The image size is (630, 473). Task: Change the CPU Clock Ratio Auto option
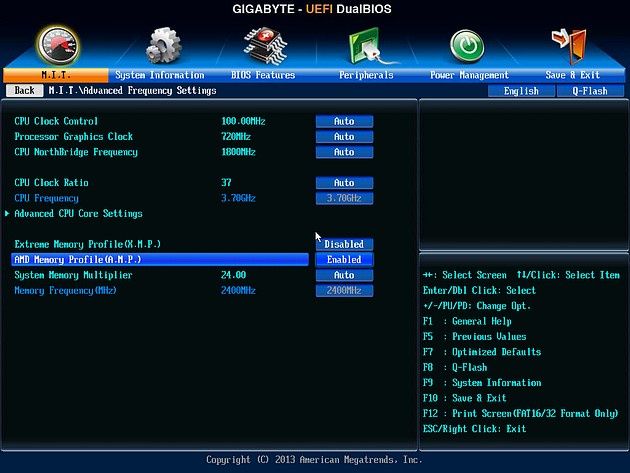click(x=344, y=183)
